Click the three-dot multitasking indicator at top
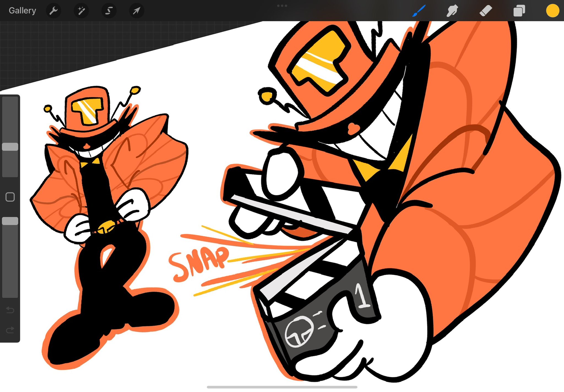This screenshot has width=564, height=392. 282,6
